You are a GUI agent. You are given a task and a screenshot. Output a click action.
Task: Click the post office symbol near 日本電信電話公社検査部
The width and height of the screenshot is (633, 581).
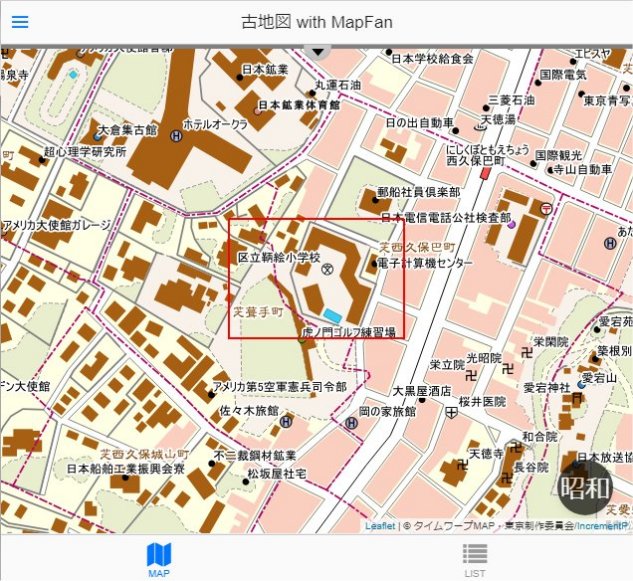pos(547,209)
